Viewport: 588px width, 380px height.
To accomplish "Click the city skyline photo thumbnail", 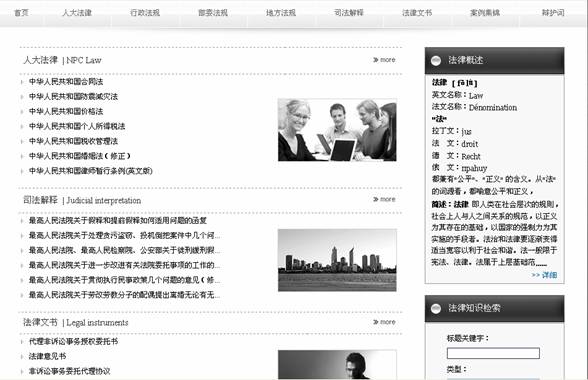I will 337,260.
